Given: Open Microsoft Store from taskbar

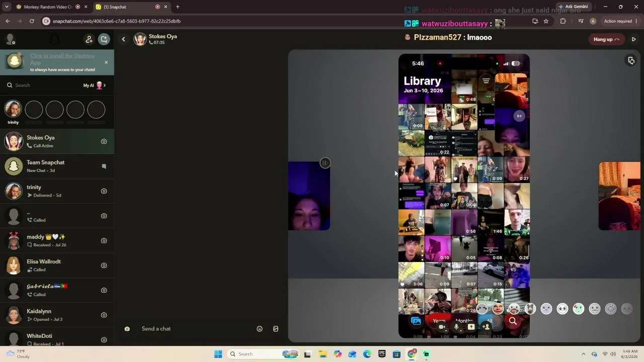Looking at the screenshot, I should click(x=396, y=354).
